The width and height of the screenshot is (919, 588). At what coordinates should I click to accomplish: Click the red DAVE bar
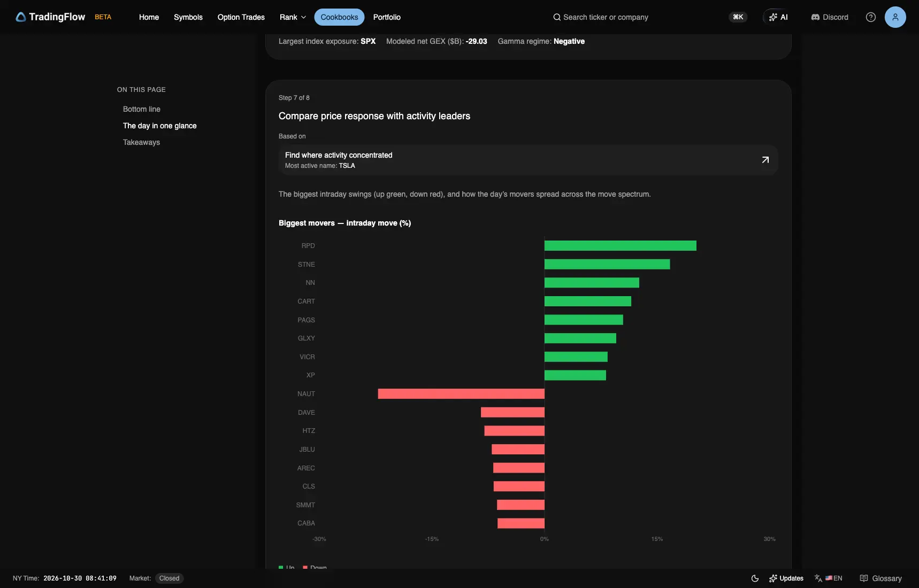[x=512, y=412]
